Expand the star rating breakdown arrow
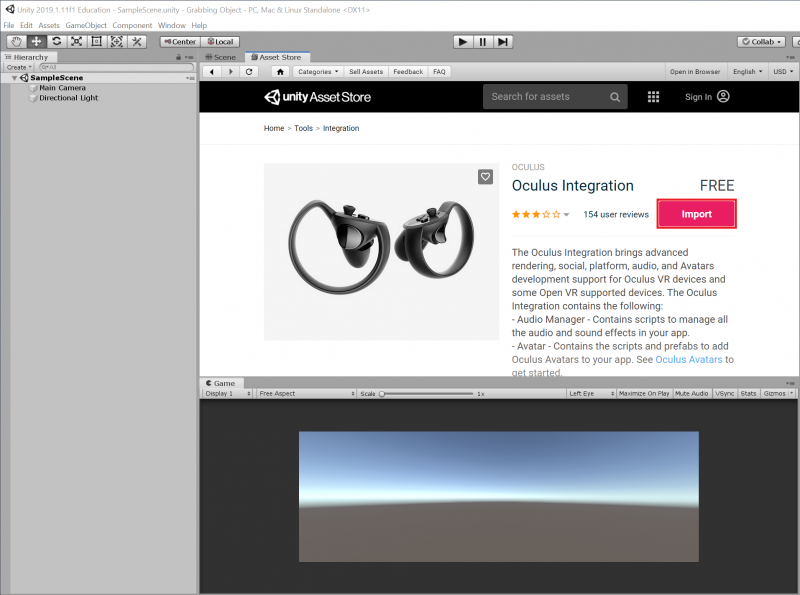Viewport: 800px width, 595px height. coord(566,215)
